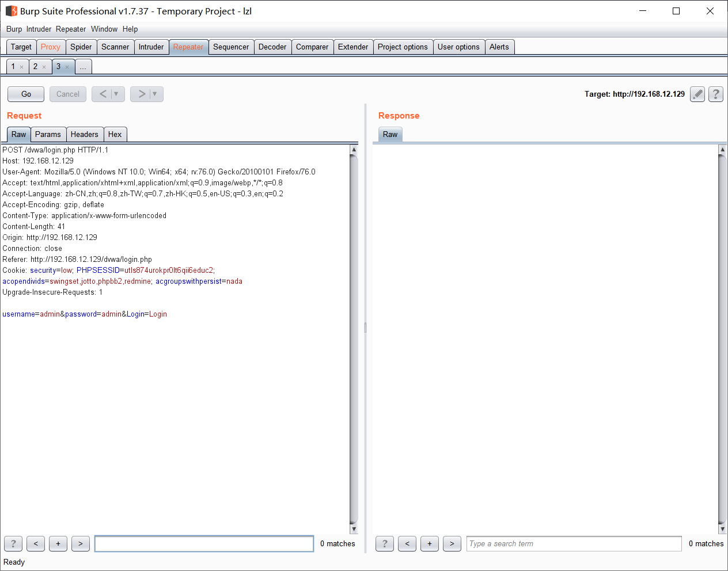Click the request pane vertical scrollbar
728x571 pixels.
[x=354, y=339]
